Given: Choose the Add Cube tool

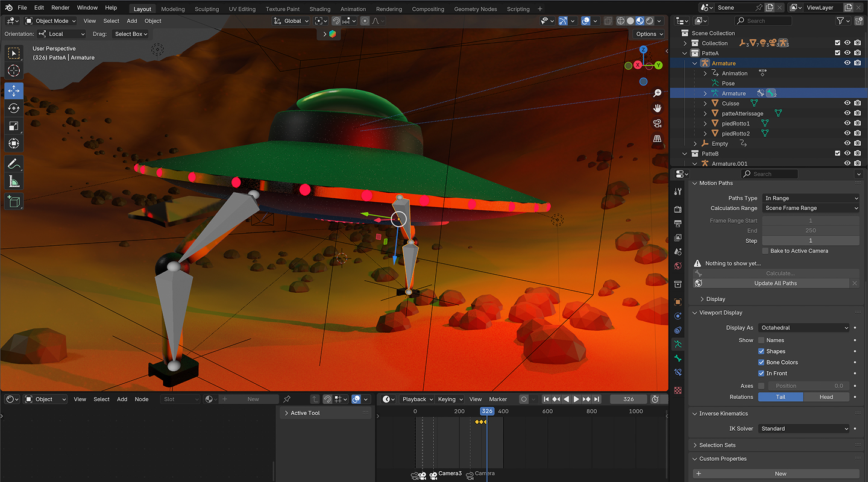Looking at the screenshot, I should [x=14, y=201].
